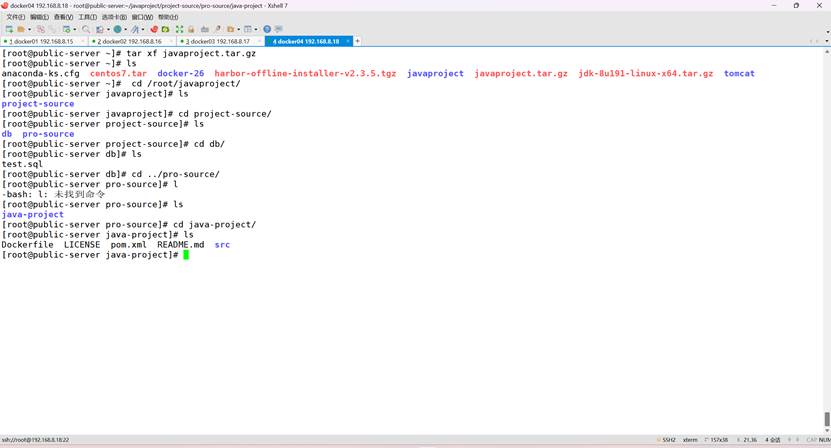The image size is (831, 448).
Task: Click the xterm status bar entry
Action: pyautogui.click(x=690, y=440)
